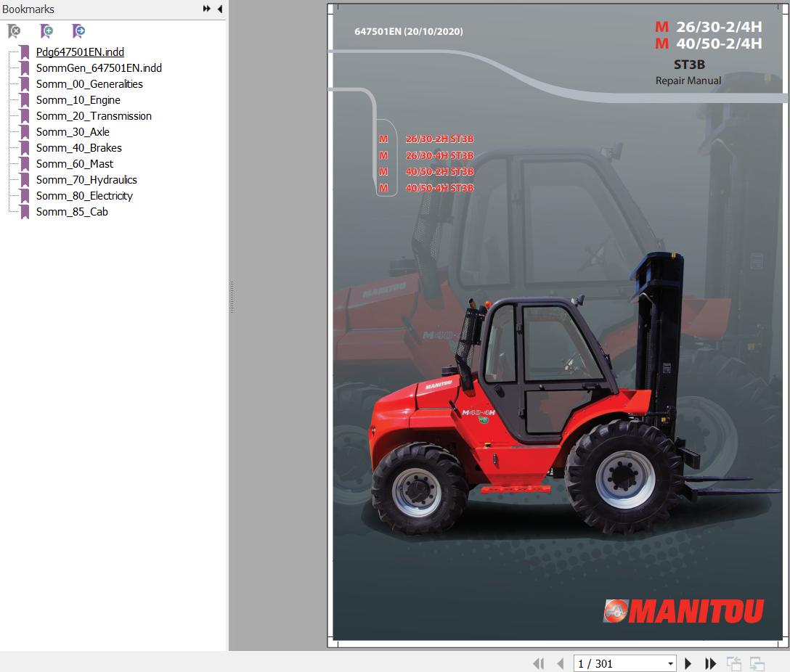Open the page number dropdown arrow
The width and height of the screenshot is (790, 672).
(x=670, y=664)
